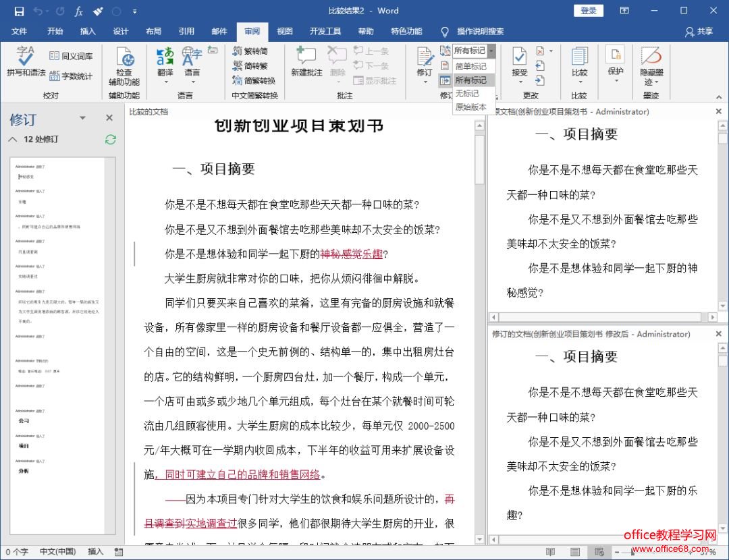
Task: Click the 隐藏墨迹 hide ink icon
Action: click(x=651, y=57)
